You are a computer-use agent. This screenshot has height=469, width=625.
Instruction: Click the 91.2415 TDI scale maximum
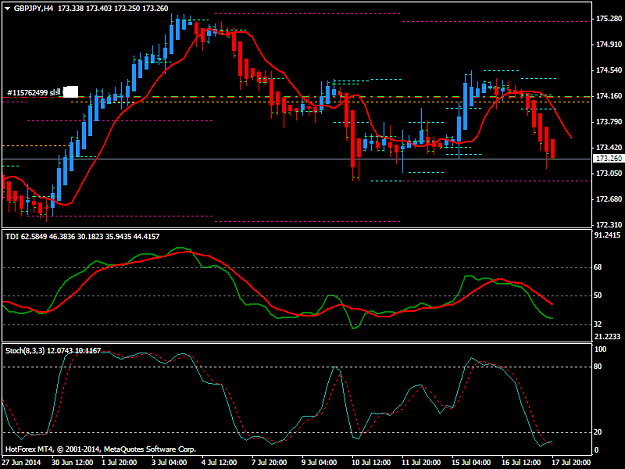pyautogui.click(x=607, y=235)
